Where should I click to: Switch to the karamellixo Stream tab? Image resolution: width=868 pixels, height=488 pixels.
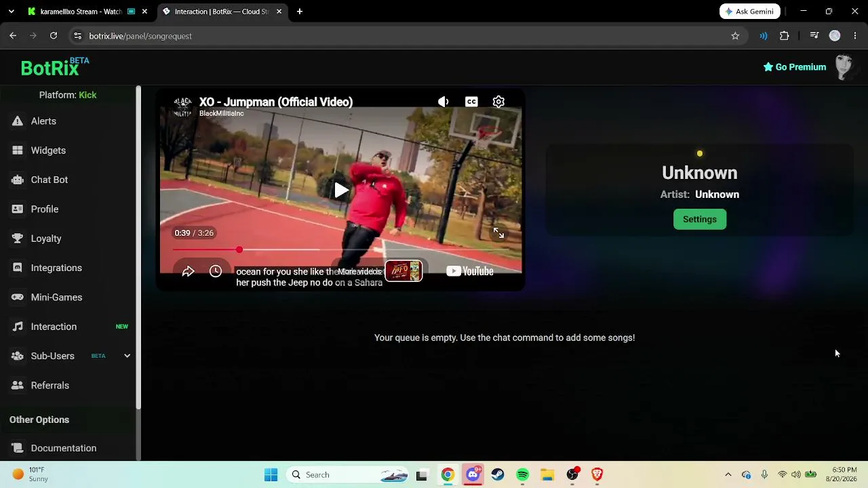pos(81,12)
